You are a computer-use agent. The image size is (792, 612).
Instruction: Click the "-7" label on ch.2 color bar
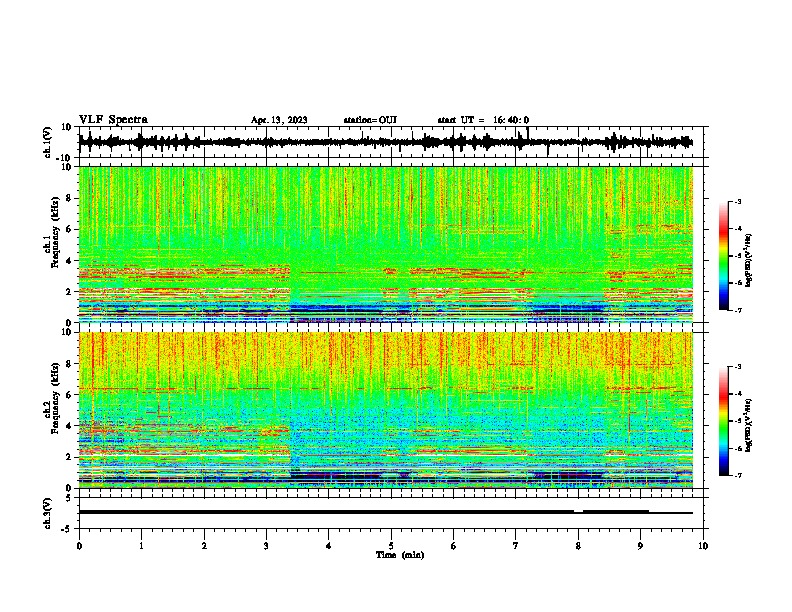tap(737, 475)
